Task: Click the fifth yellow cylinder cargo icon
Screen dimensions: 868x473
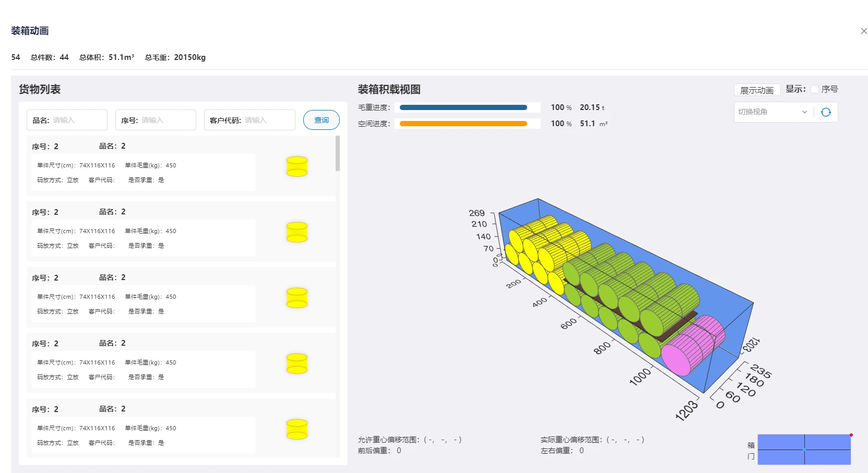Action: coord(297,429)
